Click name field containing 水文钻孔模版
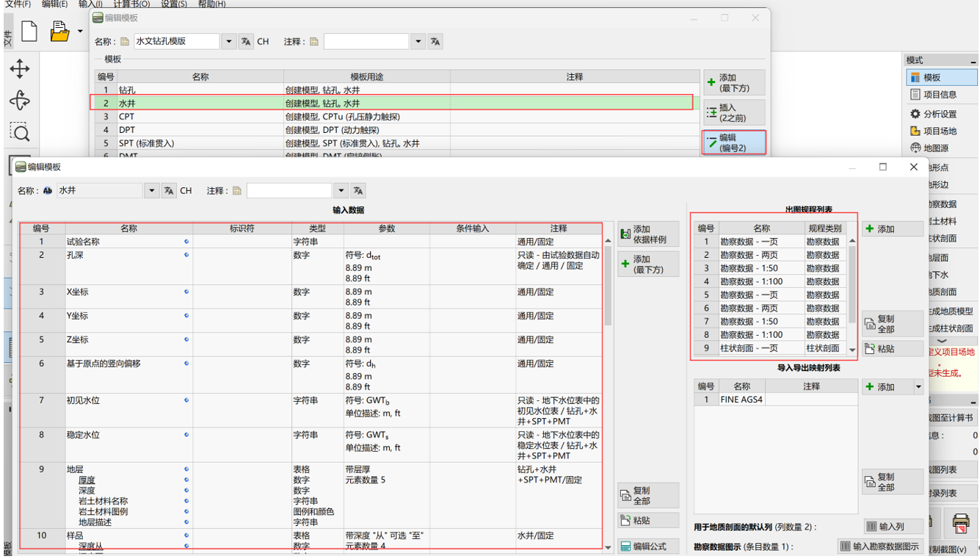Image resolution: width=980 pixels, height=559 pixels. (x=176, y=42)
